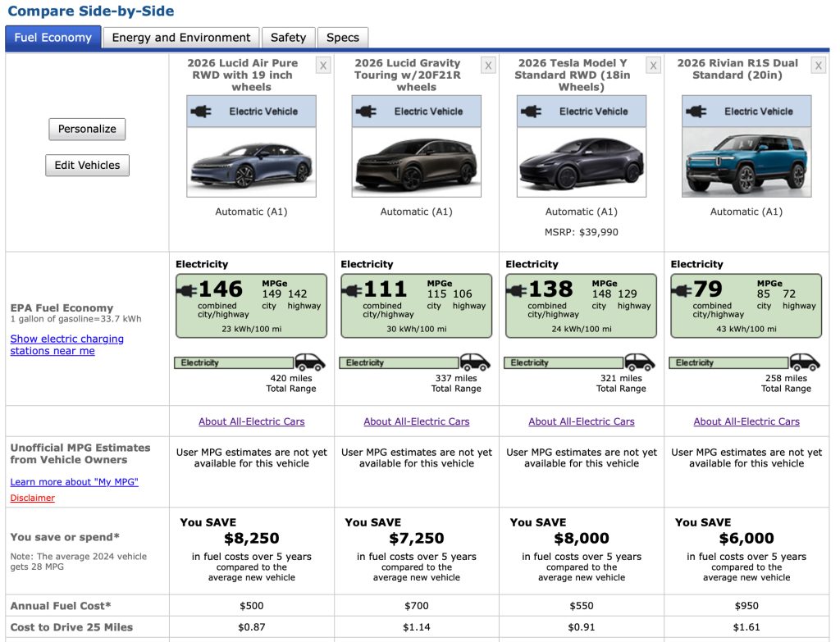Remove the Lucid Gravity Touring column
840x642 pixels.
tap(488, 66)
